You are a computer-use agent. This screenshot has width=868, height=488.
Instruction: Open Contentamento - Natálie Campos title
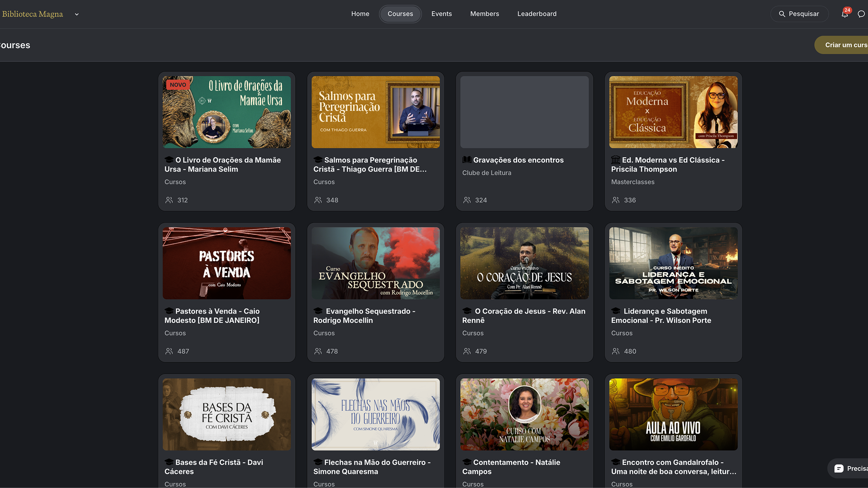(x=511, y=467)
